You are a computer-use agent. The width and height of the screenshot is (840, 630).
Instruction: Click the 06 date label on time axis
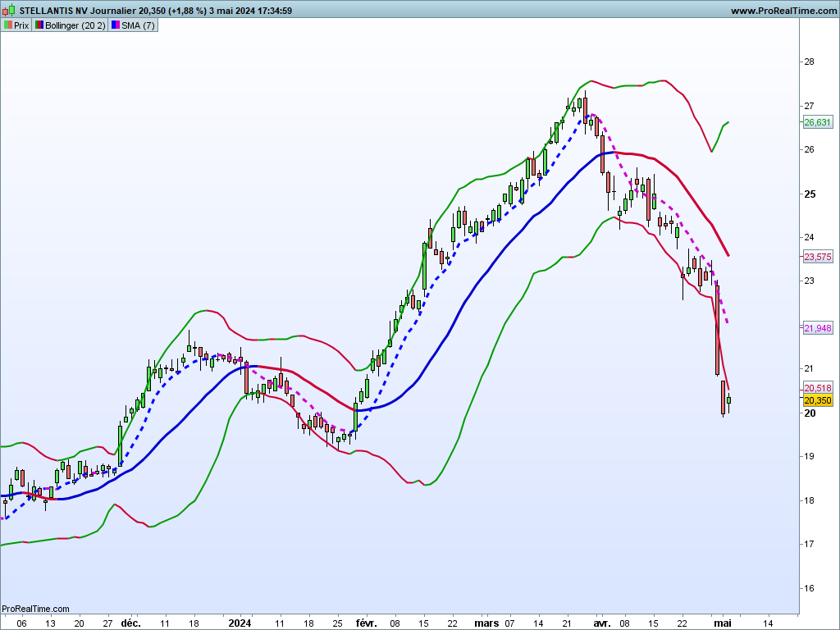(21, 623)
